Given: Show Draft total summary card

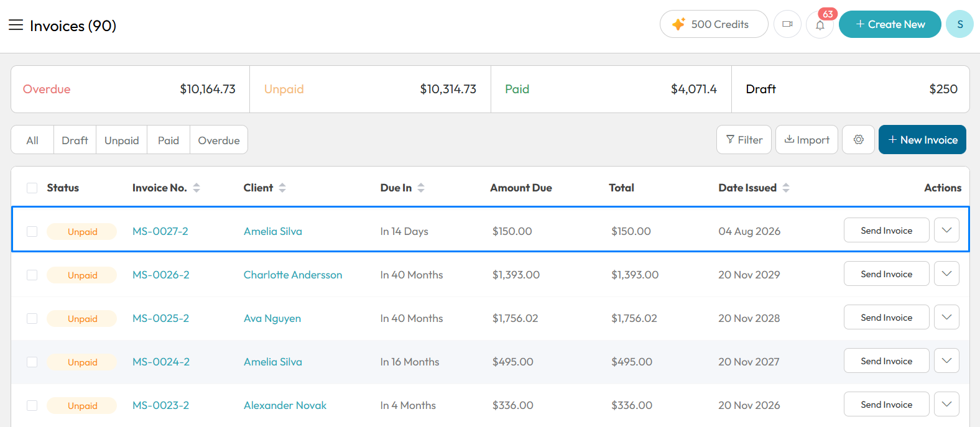Looking at the screenshot, I should [851, 89].
